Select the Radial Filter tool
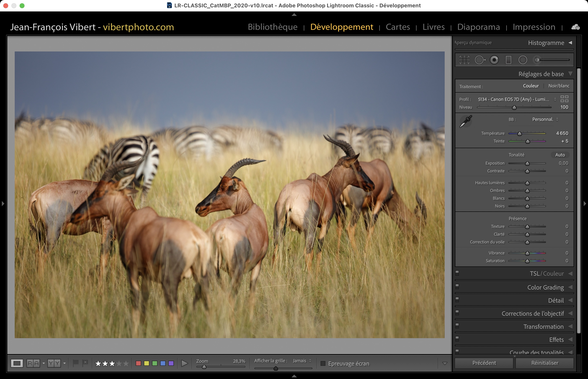Screen dimensions: 588x379 coord(523,60)
